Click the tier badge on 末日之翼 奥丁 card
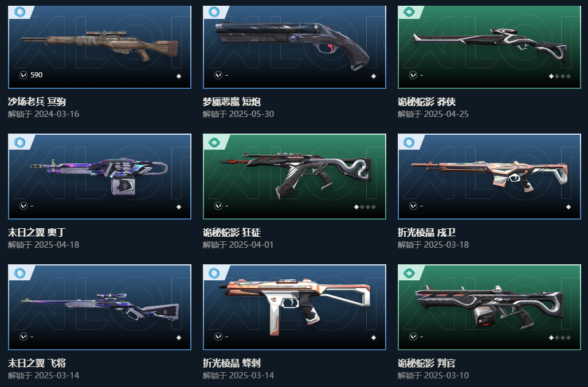 coord(19,143)
